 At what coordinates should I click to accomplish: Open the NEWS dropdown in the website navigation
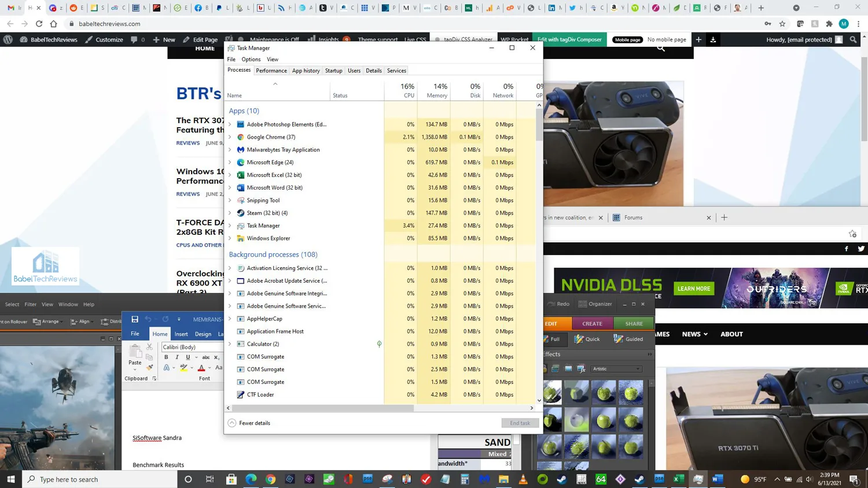tap(694, 334)
